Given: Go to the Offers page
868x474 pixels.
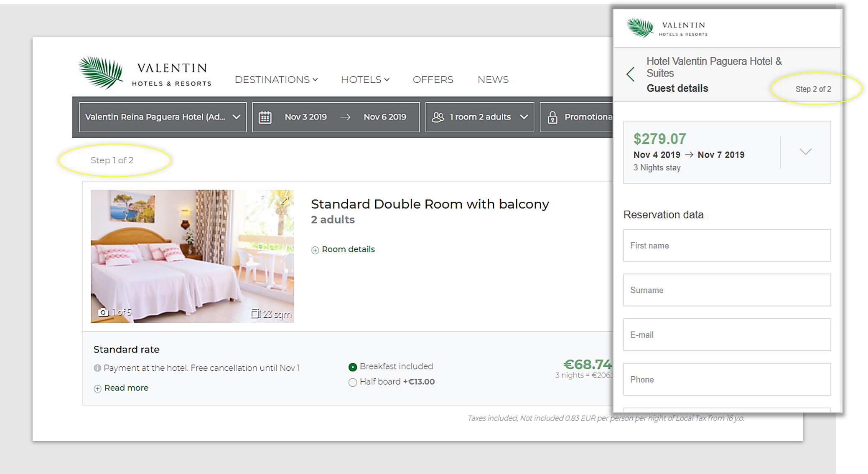Looking at the screenshot, I should click(433, 79).
